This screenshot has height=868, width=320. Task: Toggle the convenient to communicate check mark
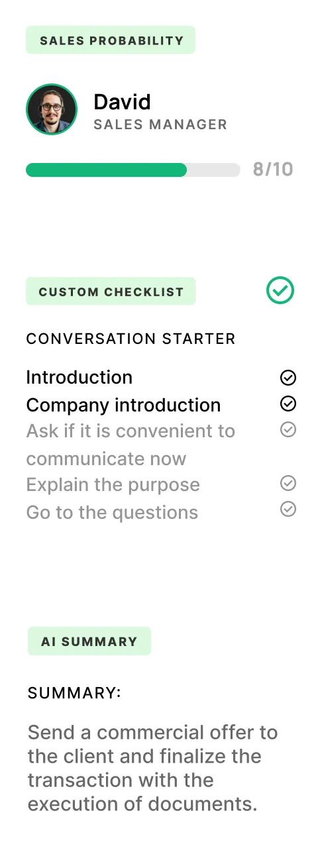click(x=288, y=430)
